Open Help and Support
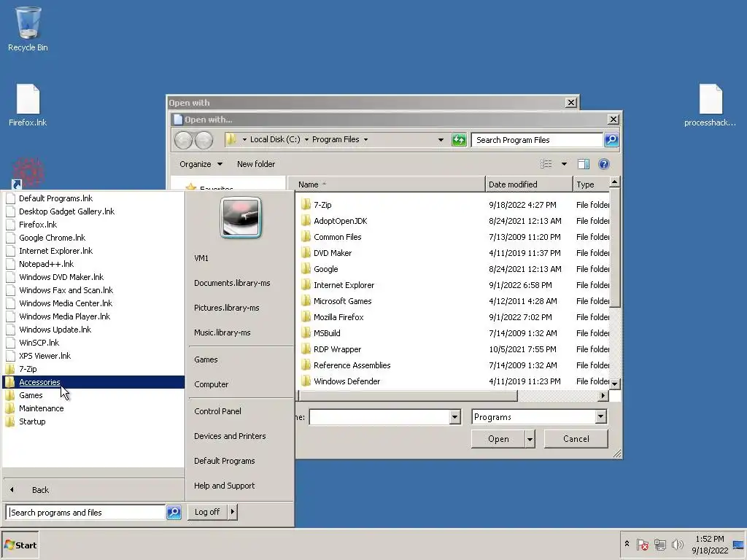747x560 pixels. click(x=225, y=486)
